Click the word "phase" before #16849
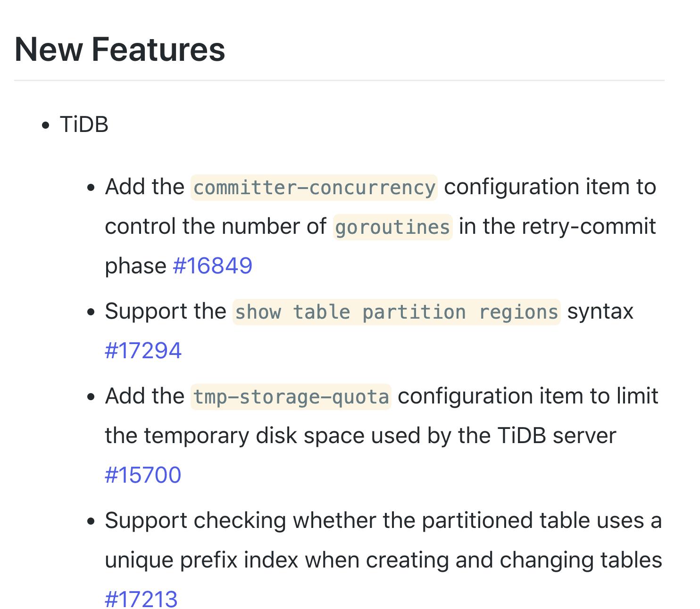This screenshot has width=700, height=609. pyautogui.click(x=135, y=266)
